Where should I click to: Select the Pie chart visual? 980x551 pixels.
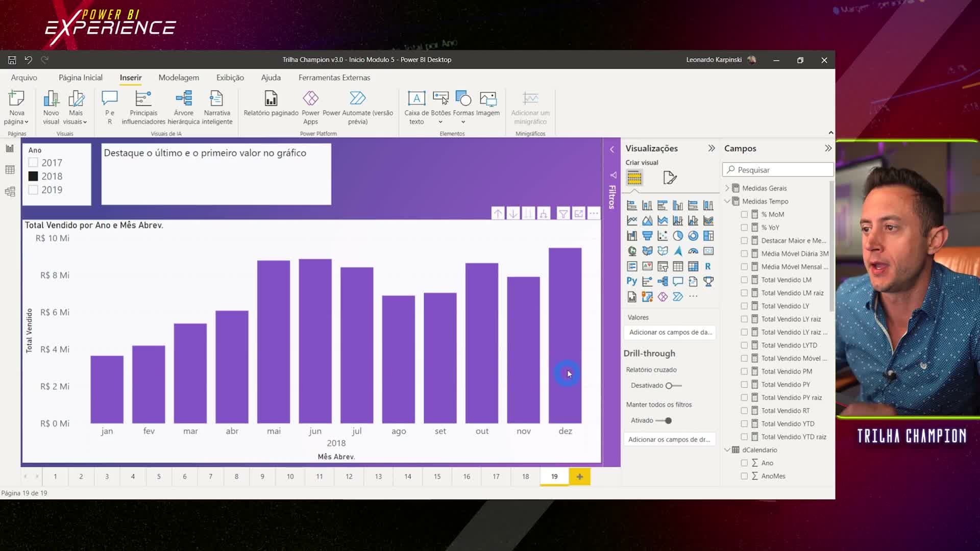678,236
